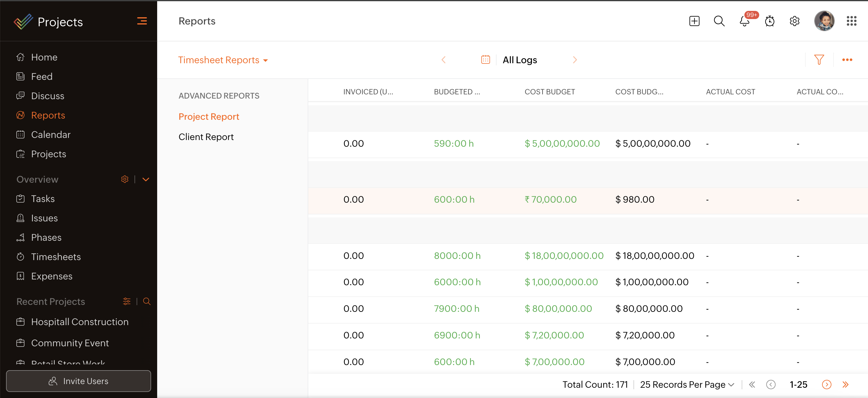Search recent projects magnifier icon
Image resolution: width=868 pixels, height=398 pixels.
(147, 301)
